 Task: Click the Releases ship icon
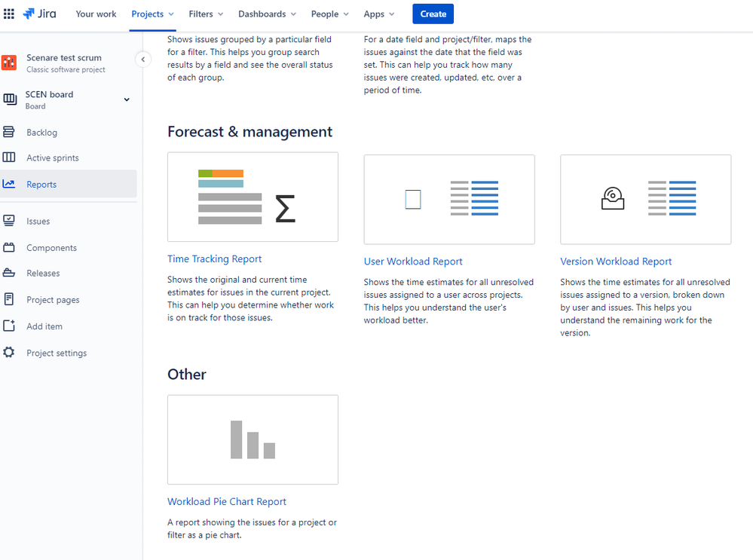tap(8, 272)
